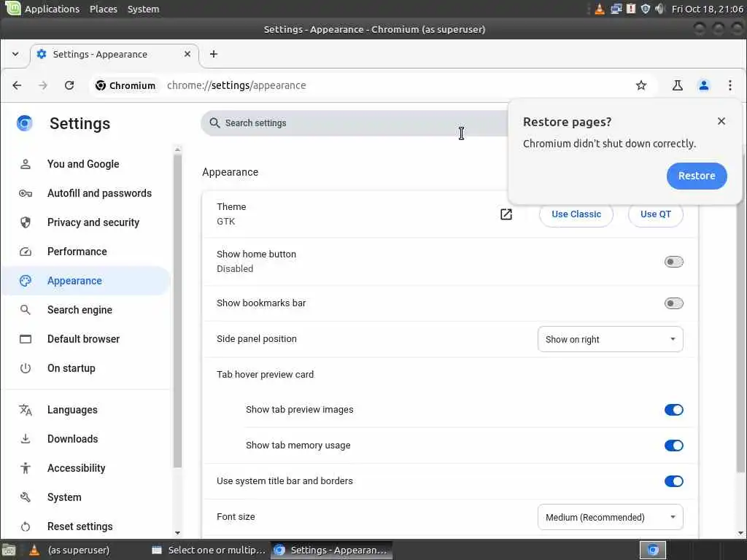Click the clock Fri Oct 18, 21:06
This screenshot has height=560, width=747.
pos(707,9)
